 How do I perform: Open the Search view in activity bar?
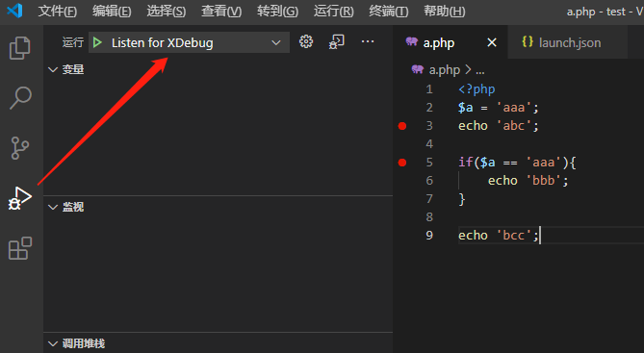pyautogui.click(x=20, y=98)
